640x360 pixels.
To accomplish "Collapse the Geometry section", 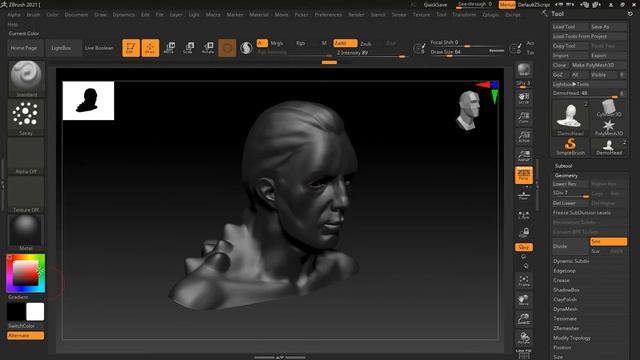I will [566, 176].
